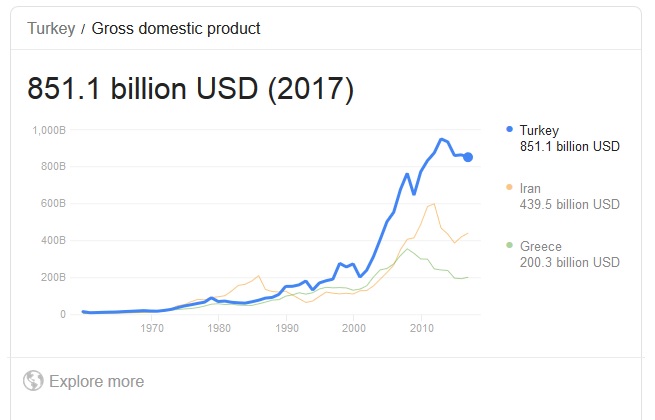Click the globe icon beside Explore more
This screenshot has height=420, width=655.
click(x=33, y=381)
